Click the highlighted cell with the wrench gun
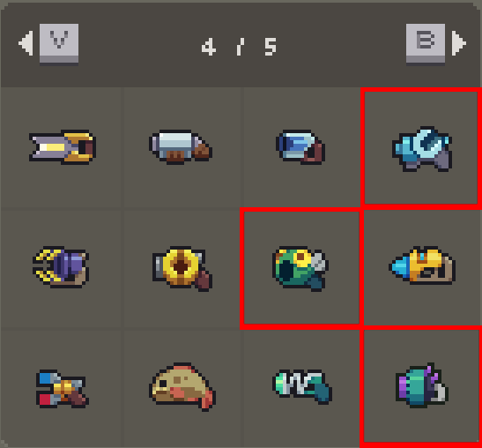This screenshot has width=482, height=448. click(421, 147)
